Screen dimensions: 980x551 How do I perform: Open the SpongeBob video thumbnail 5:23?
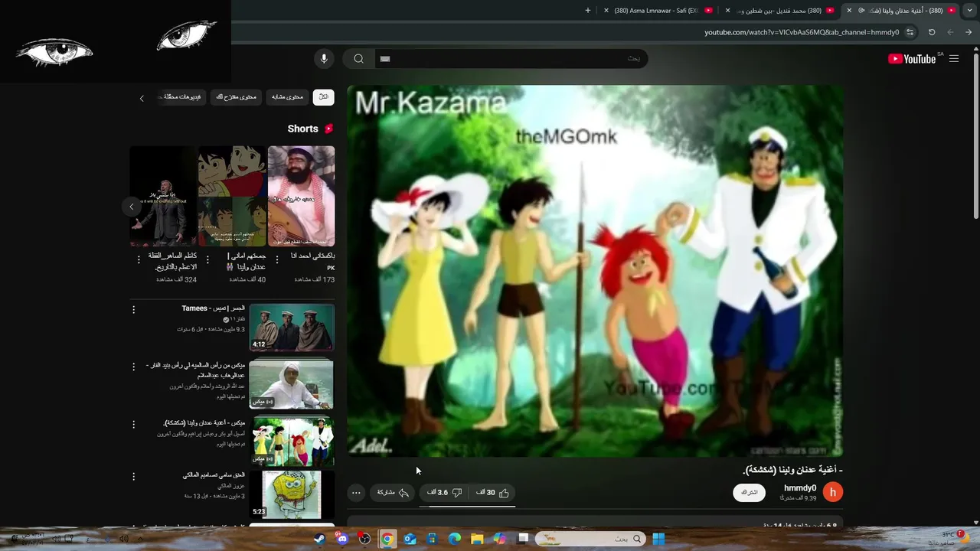pyautogui.click(x=292, y=494)
